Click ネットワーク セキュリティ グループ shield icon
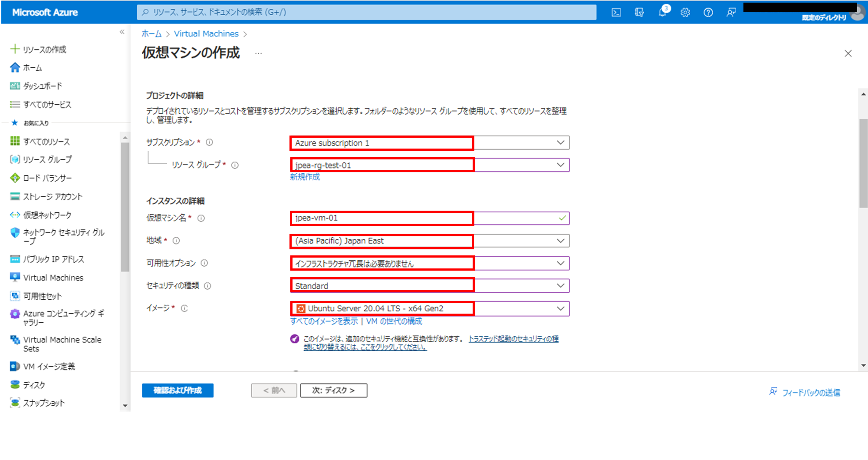Image resolution: width=868 pixels, height=460 pixels. tap(15, 233)
